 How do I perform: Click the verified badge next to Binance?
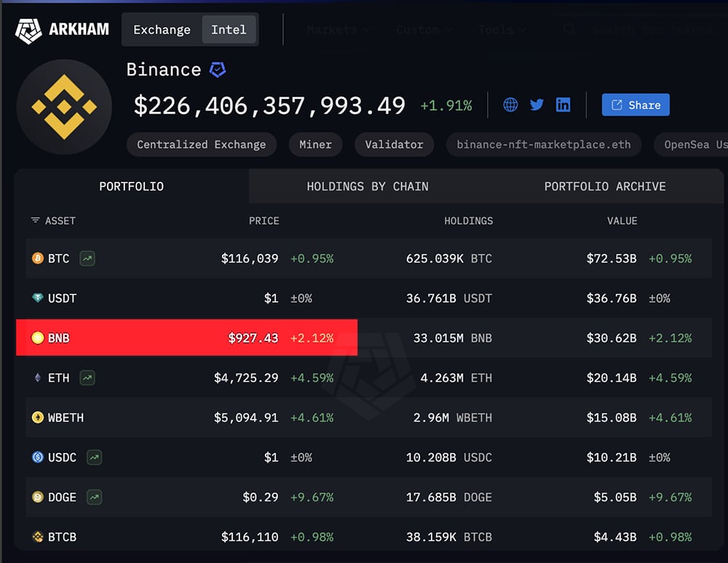point(218,70)
